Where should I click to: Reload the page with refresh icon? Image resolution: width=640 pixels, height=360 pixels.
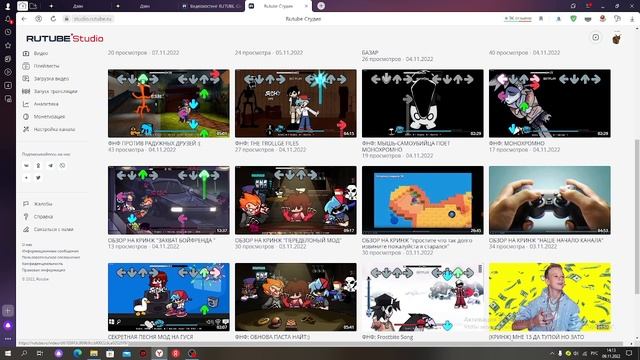(53, 19)
